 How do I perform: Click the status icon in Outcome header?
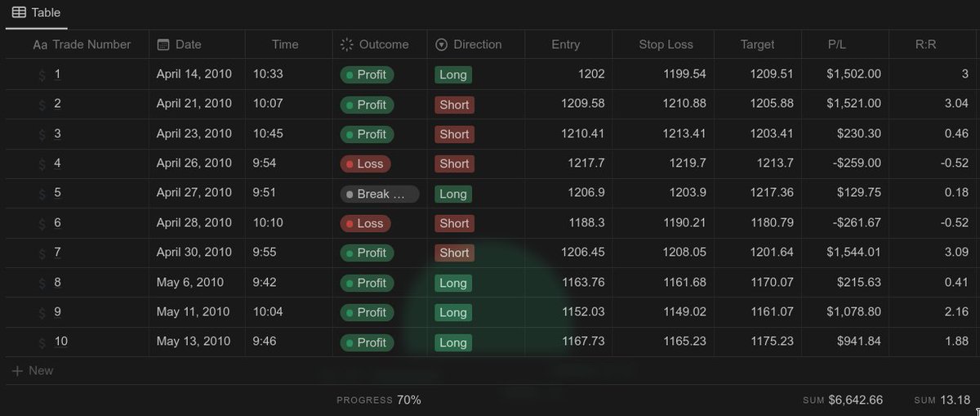pyautogui.click(x=347, y=45)
